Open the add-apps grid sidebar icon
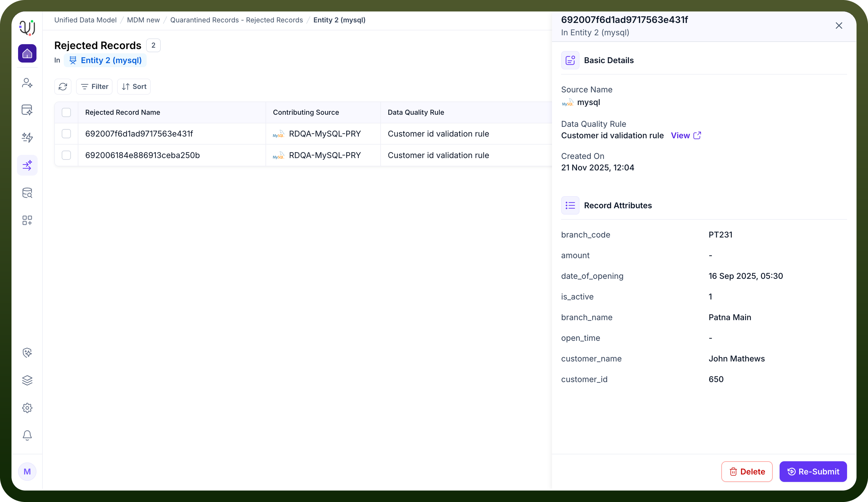Screen dimensions: 868x502 point(27,220)
